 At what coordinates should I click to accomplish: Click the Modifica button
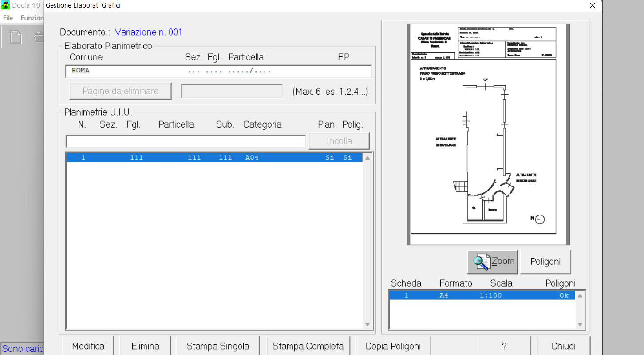[x=88, y=346]
